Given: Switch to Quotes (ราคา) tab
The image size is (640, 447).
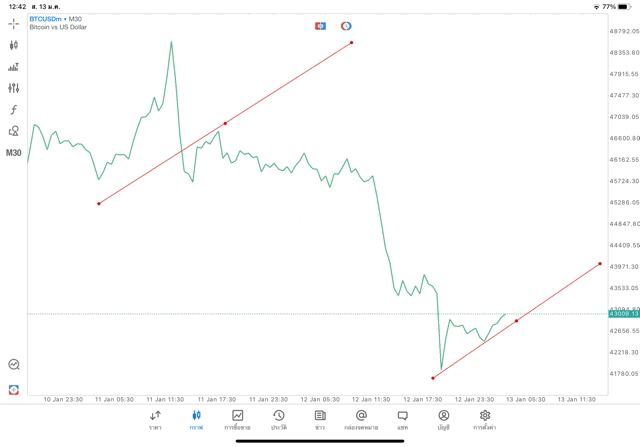Looking at the screenshot, I should (155, 419).
